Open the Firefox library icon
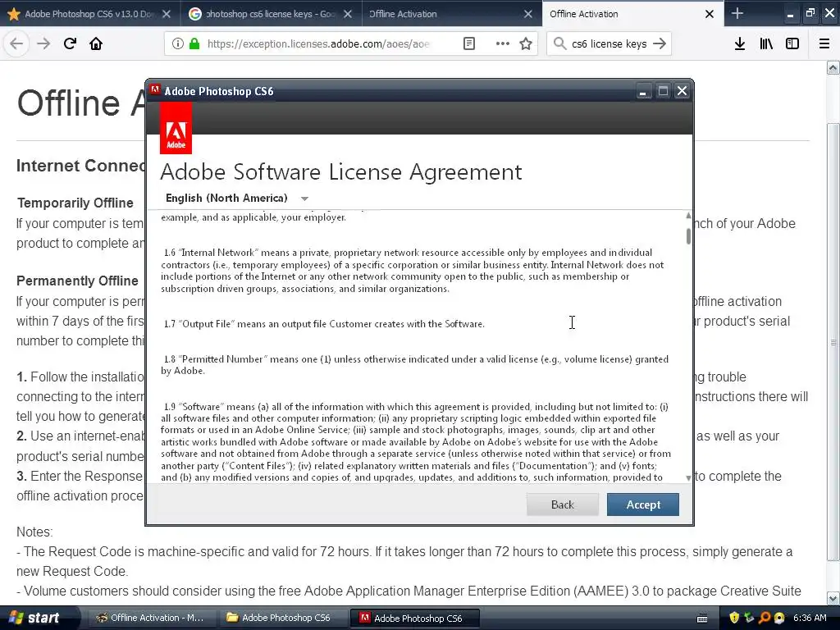Viewport: 840px width, 630px height. coord(766,43)
